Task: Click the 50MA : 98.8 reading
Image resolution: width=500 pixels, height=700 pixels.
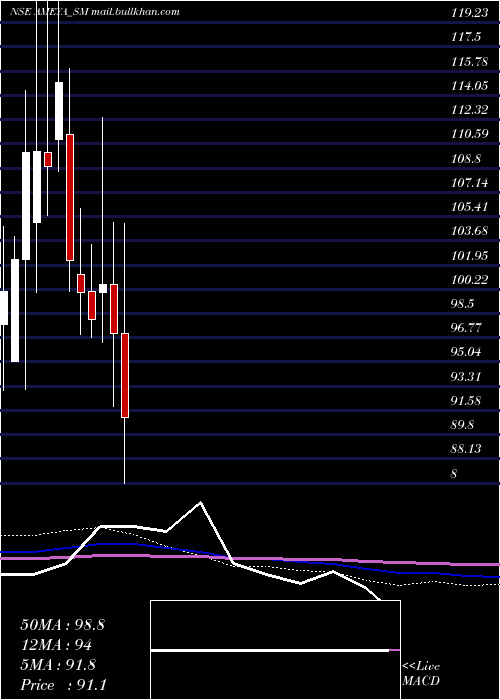Action: click(x=62, y=625)
